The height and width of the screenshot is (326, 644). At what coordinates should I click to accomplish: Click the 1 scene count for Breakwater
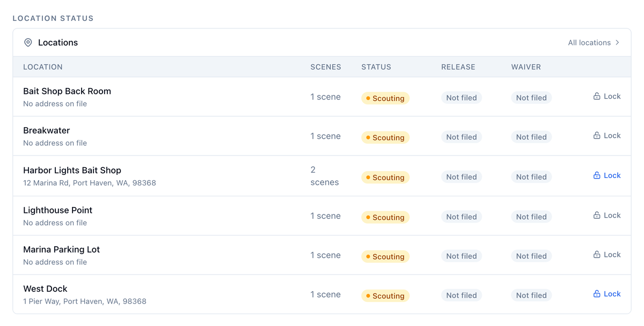pyautogui.click(x=325, y=136)
